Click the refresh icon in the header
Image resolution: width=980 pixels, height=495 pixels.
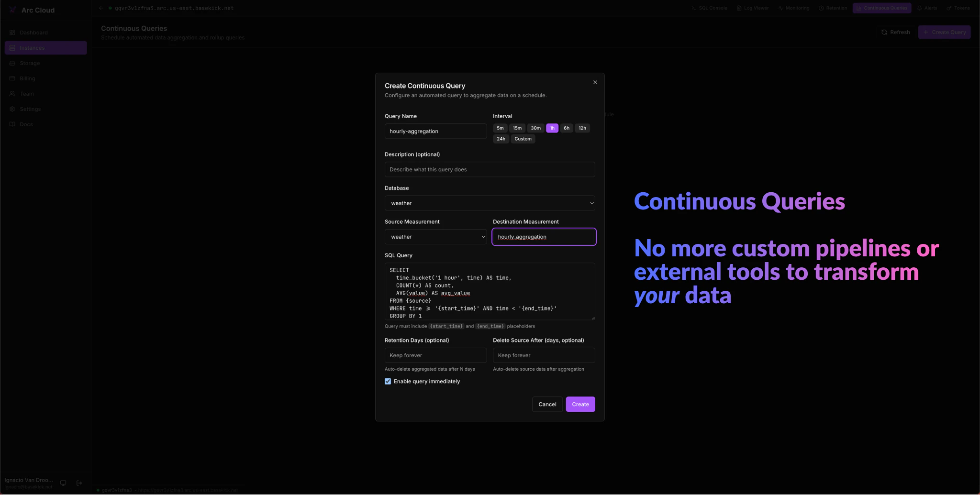[884, 32]
